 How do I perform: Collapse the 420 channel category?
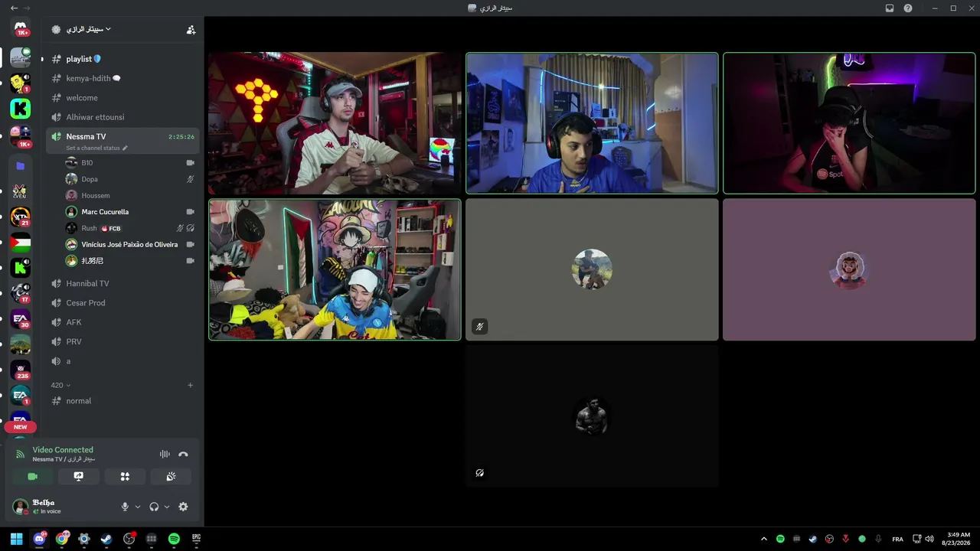[60, 385]
